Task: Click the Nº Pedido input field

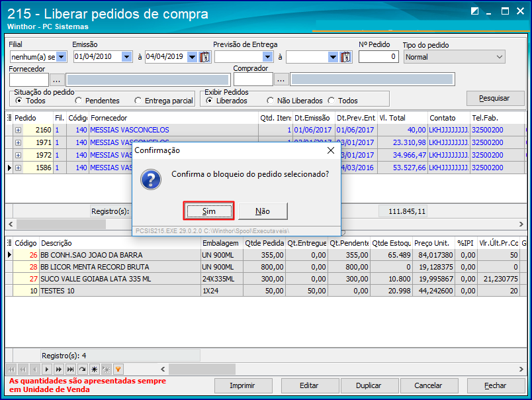Action: (378, 57)
